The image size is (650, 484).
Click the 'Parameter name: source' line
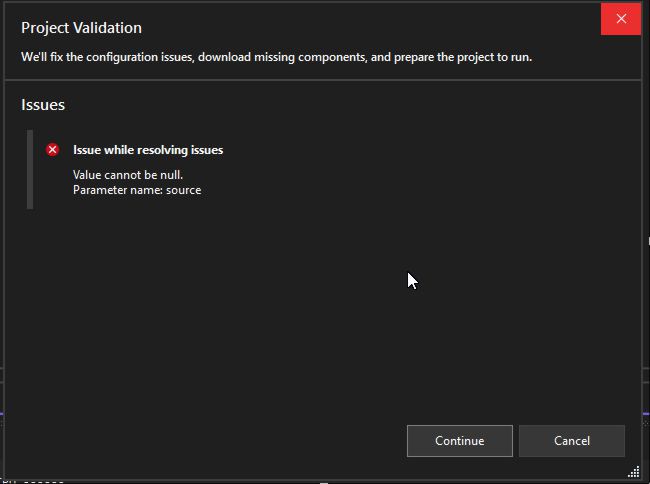tap(137, 189)
